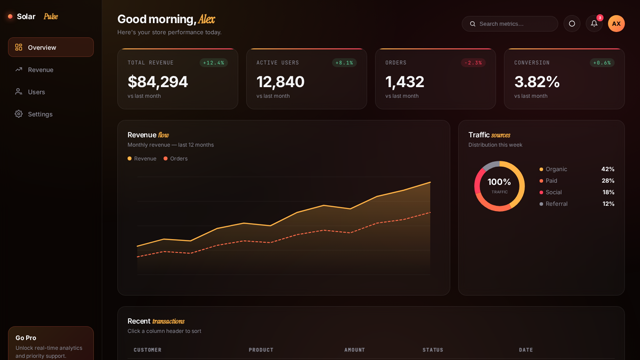Viewport: 640px width, 360px height.
Task: Click the Revenue flow chart title
Action: 148,135
